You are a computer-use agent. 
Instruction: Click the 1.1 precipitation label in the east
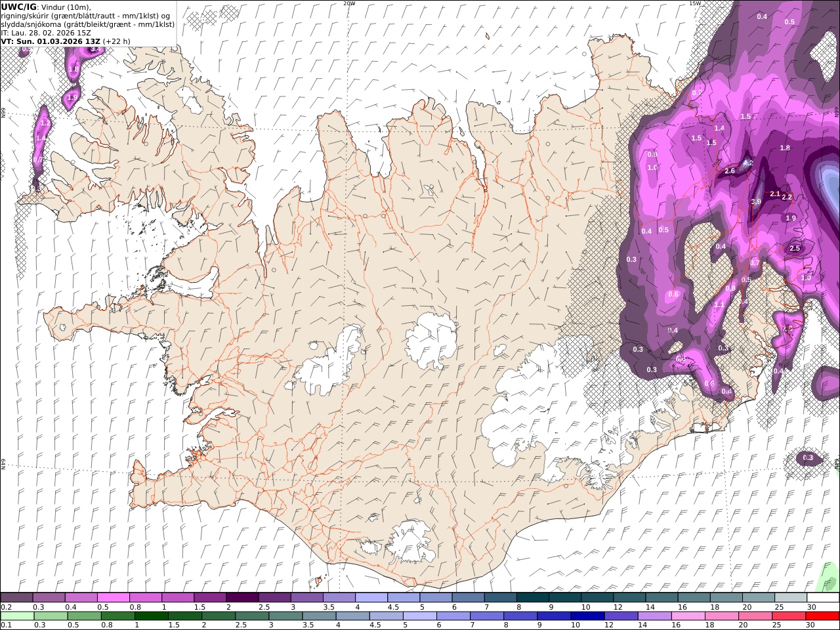(719, 305)
